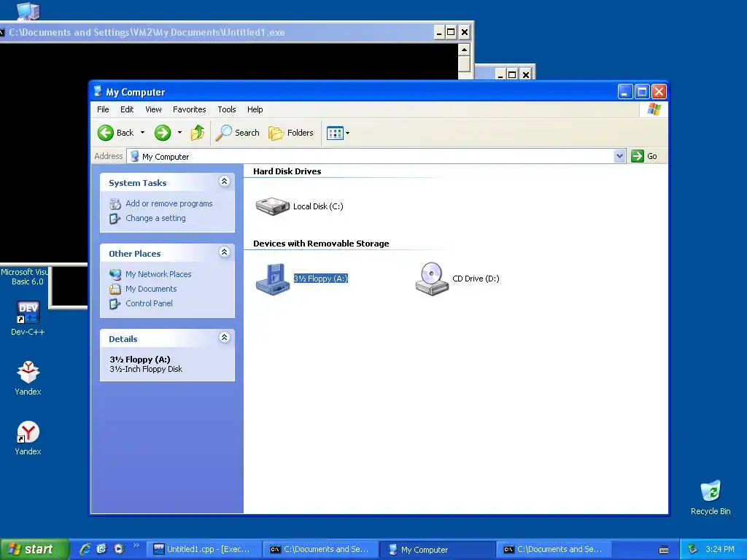This screenshot has height=560, width=747.
Task: Click the Go button
Action: (x=644, y=156)
